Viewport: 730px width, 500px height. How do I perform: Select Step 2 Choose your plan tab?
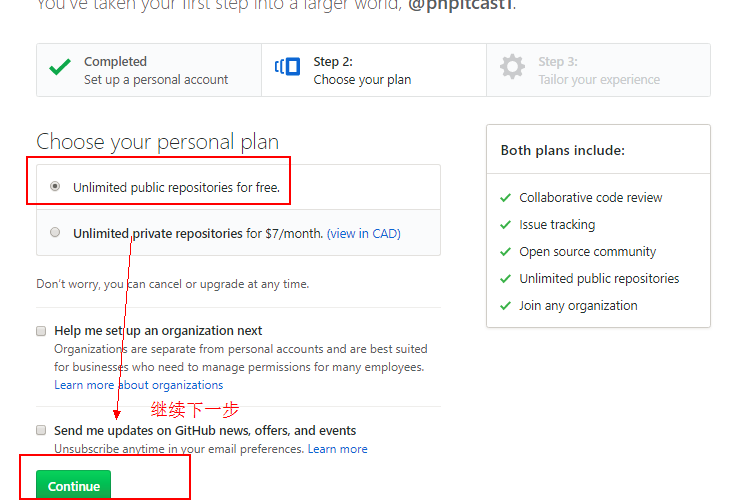pyautogui.click(x=362, y=70)
